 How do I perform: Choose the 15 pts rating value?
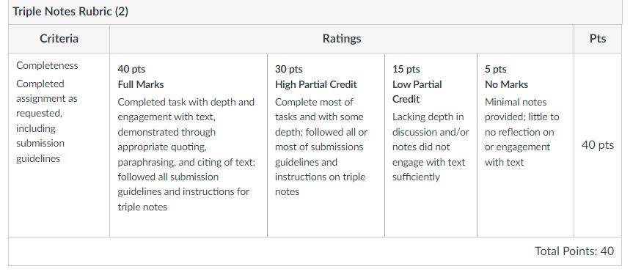406,69
